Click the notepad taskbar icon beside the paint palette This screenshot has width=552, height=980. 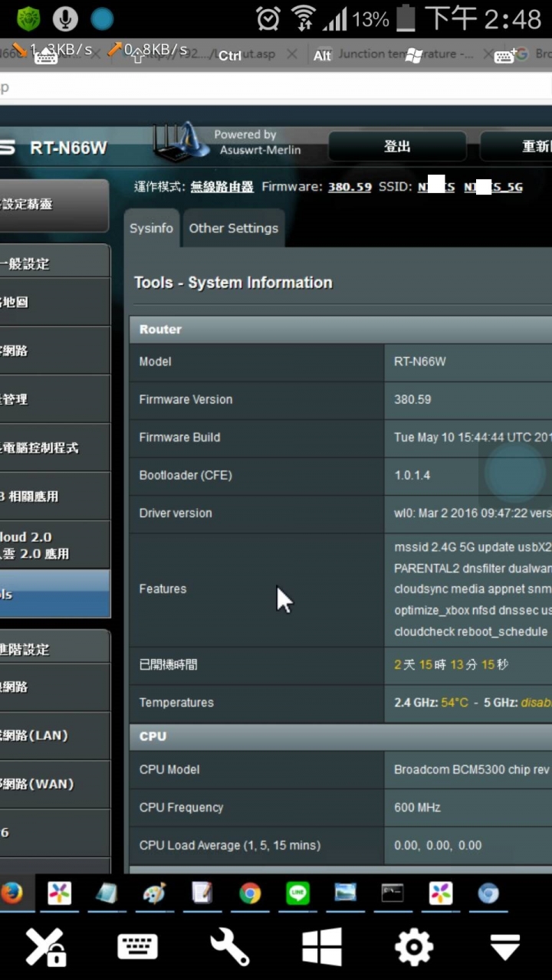pyautogui.click(x=107, y=893)
